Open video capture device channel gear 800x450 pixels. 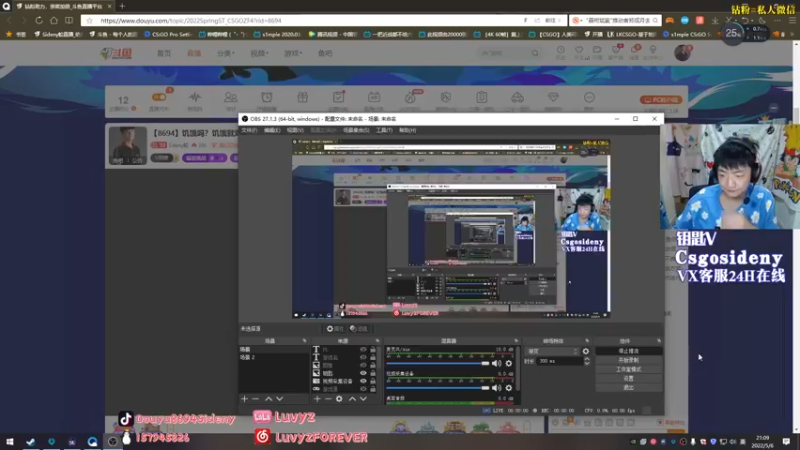(x=509, y=388)
